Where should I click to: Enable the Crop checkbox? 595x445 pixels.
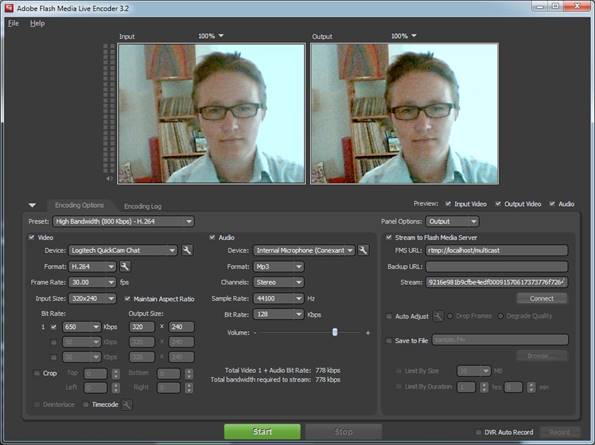37,373
